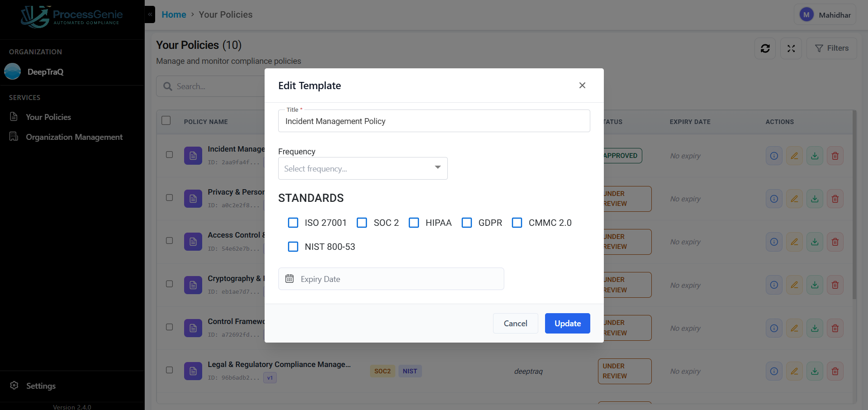This screenshot has height=410, width=868.
Task: View info for the Incident Management policy
Action: click(774, 156)
